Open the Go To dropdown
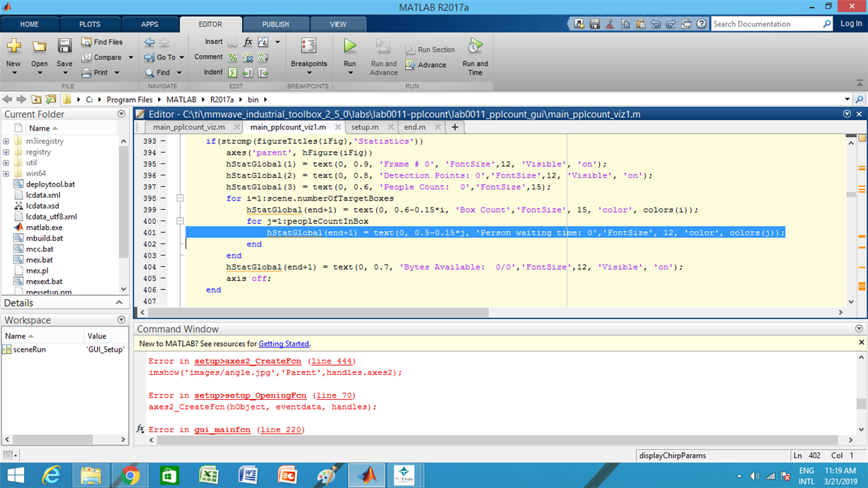Viewport: 868px width, 488px height. coord(181,58)
